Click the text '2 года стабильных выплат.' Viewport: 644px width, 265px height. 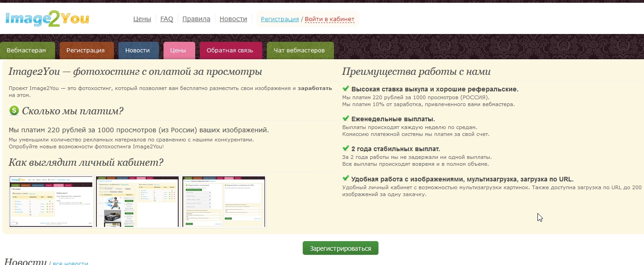(x=396, y=149)
